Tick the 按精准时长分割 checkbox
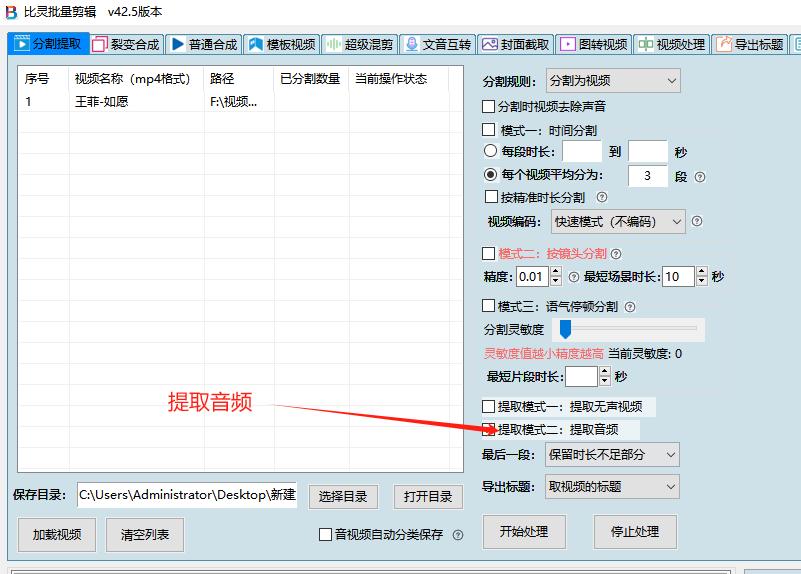Viewport: 801px width, 574px height. coord(491,197)
